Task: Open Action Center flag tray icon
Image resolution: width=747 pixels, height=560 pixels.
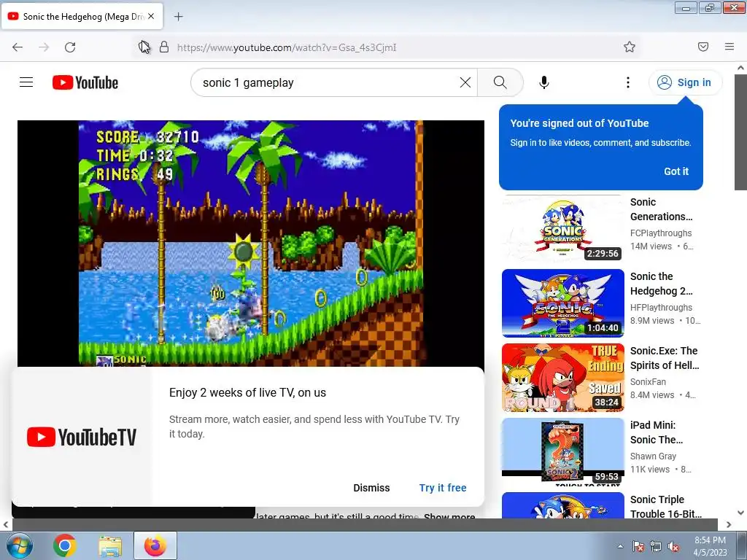Action: pyautogui.click(x=638, y=546)
